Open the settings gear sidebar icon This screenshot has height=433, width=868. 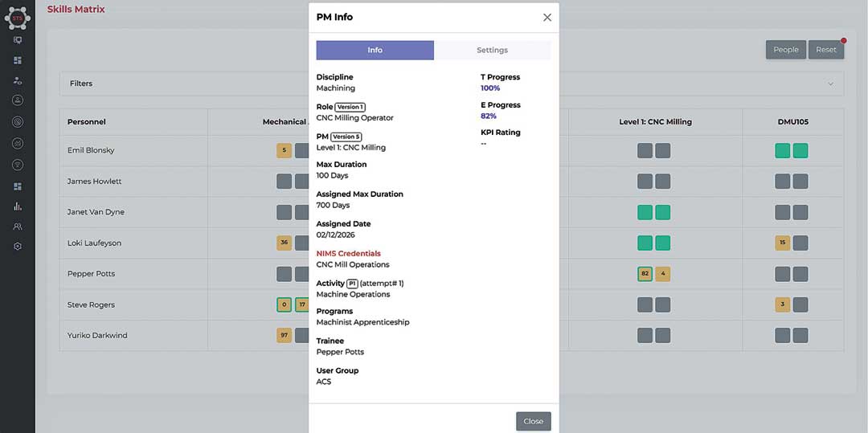[18, 246]
